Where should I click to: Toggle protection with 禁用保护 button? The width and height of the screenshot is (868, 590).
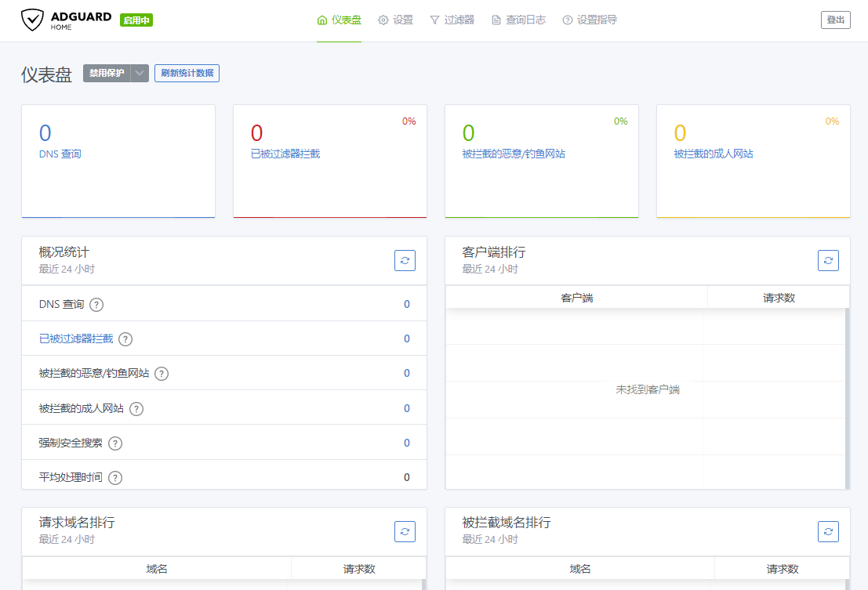[107, 74]
